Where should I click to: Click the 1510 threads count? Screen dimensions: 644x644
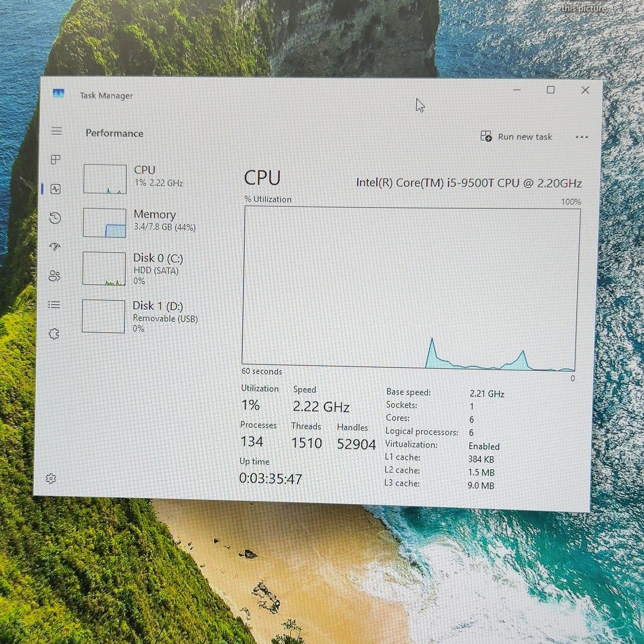tap(307, 443)
